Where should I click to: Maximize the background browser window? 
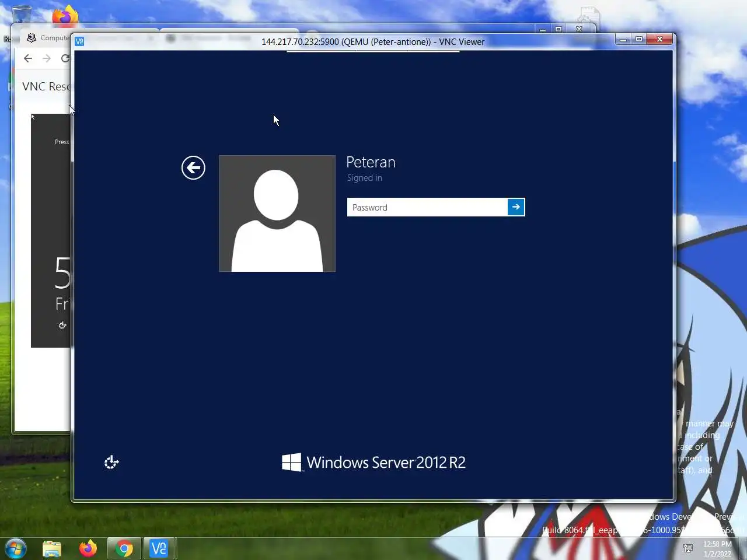(x=558, y=29)
